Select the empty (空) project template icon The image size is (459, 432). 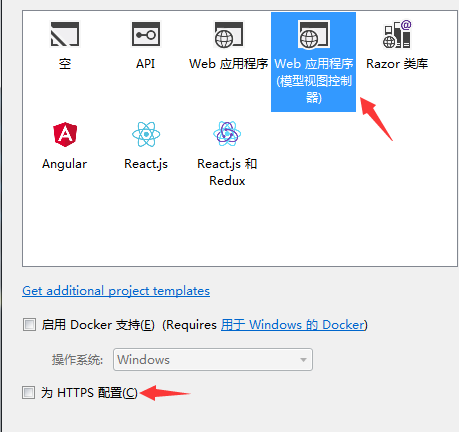pyautogui.click(x=65, y=34)
